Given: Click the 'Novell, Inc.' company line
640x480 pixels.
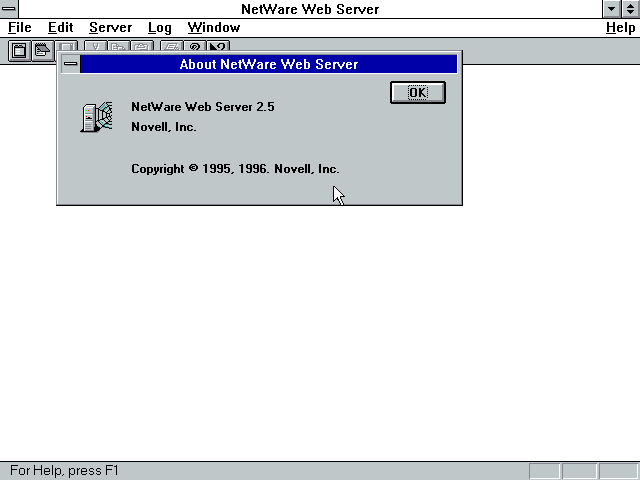Looking at the screenshot, I should tap(164, 127).
